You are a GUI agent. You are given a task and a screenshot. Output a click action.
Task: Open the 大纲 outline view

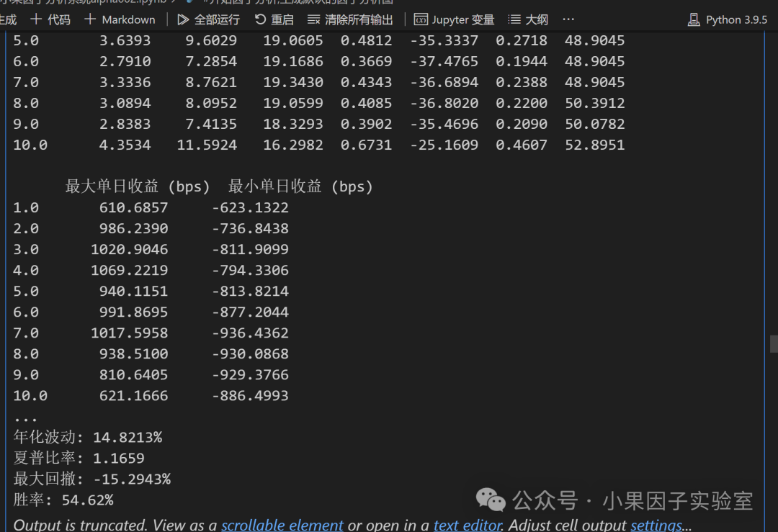click(x=528, y=20)
